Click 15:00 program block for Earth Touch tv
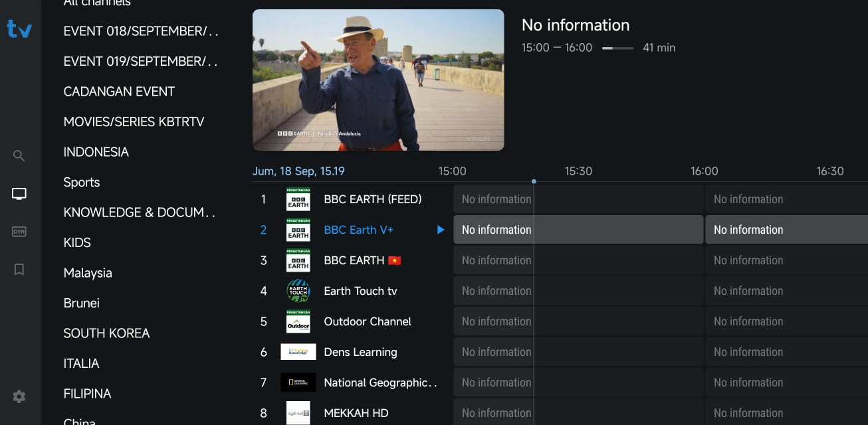This screenshot has height=425, width=868. 578,291
